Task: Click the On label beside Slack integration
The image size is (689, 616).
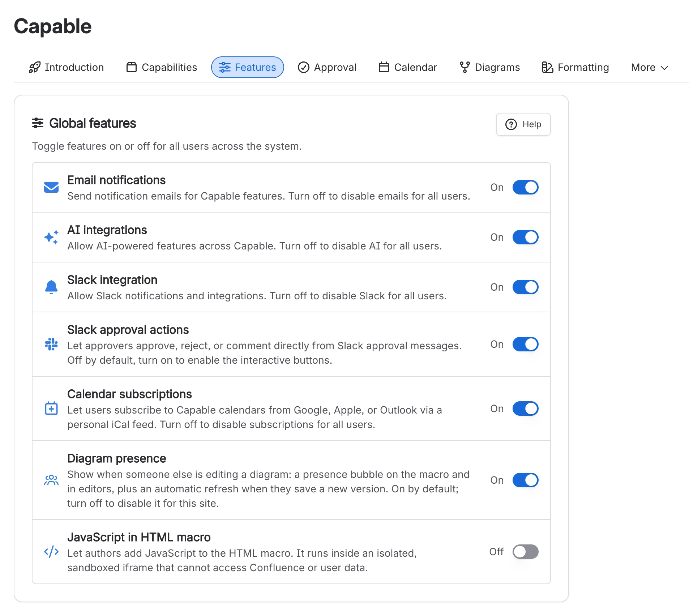Action: tap(497, 287)
